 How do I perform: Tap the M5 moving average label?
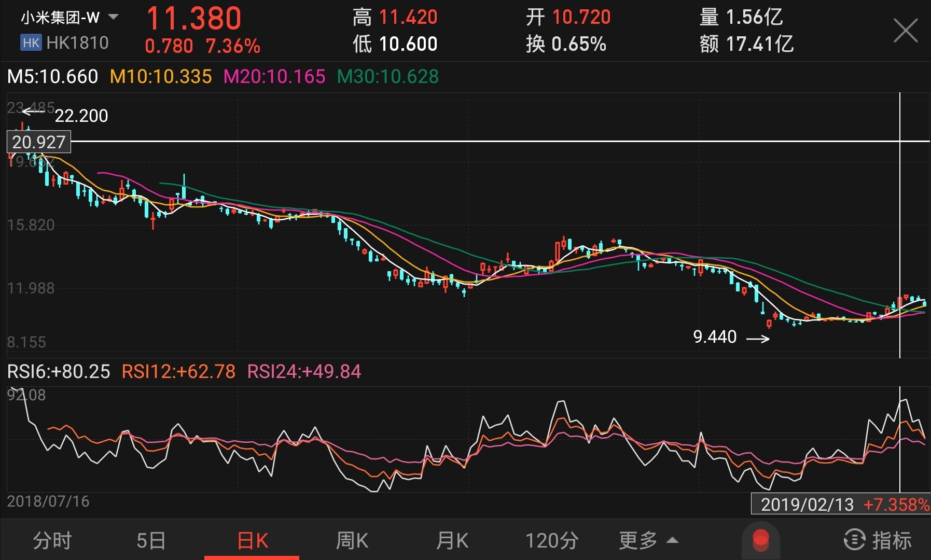[x=52, y=77]
